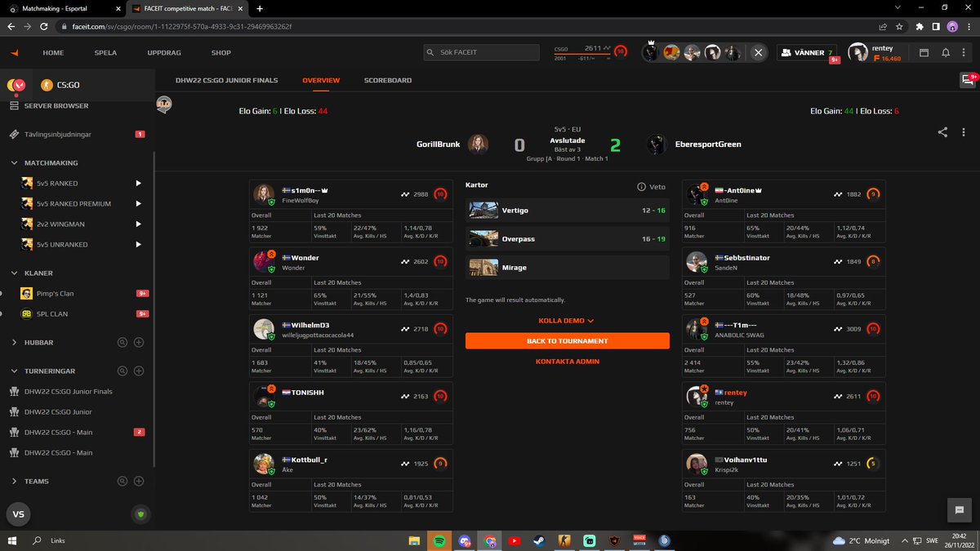The image size is (980, 551).
Task: Collapse the MATCHMAKING section
Action: tap(15, 163)
